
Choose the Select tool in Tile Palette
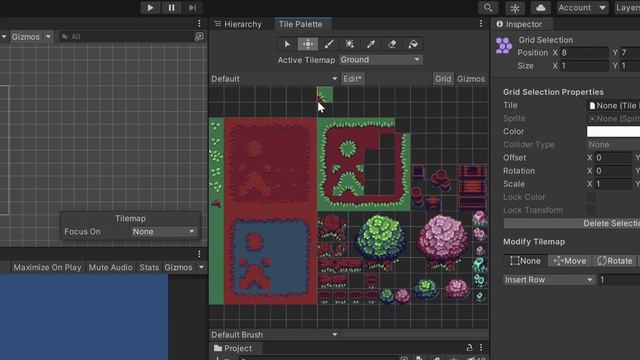[x=287, y=44]
